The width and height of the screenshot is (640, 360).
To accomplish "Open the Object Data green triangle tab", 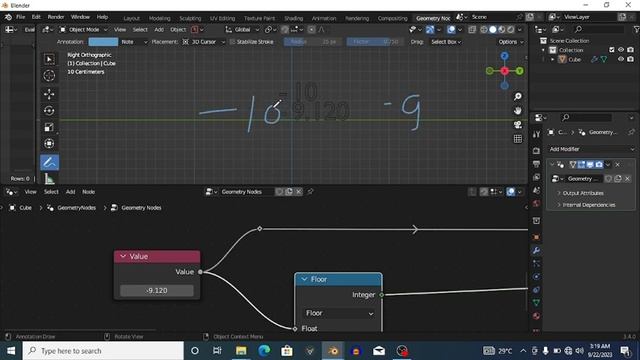I will [x=536, y=303].
